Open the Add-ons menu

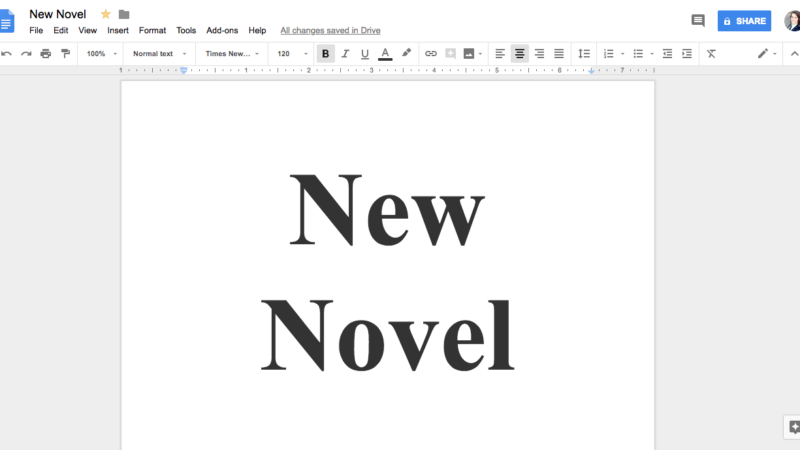(222, 31)
